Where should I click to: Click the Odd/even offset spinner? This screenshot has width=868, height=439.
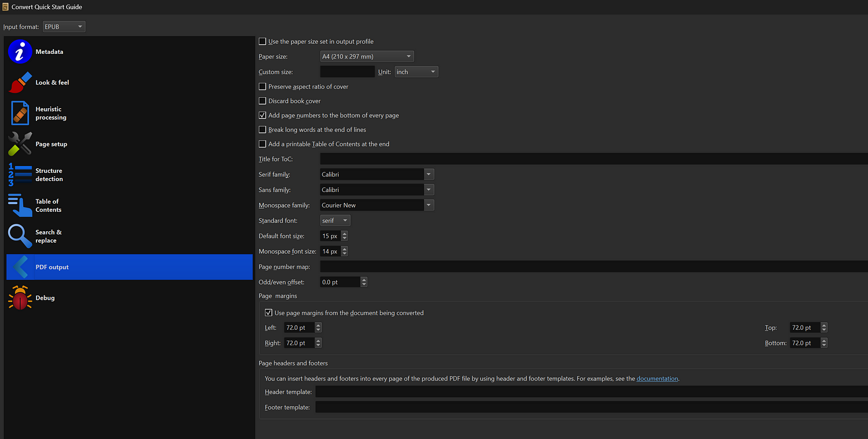click(344, 282)
